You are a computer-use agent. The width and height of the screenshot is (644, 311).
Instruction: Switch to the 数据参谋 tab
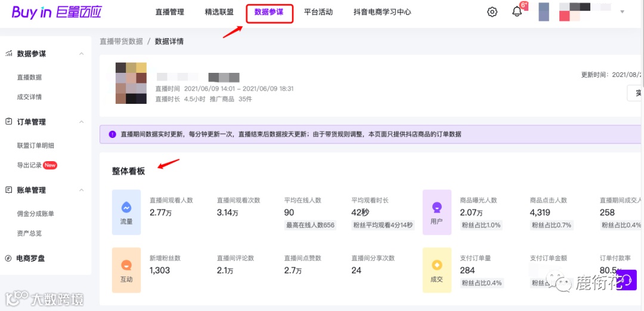[x=269, y=13]
